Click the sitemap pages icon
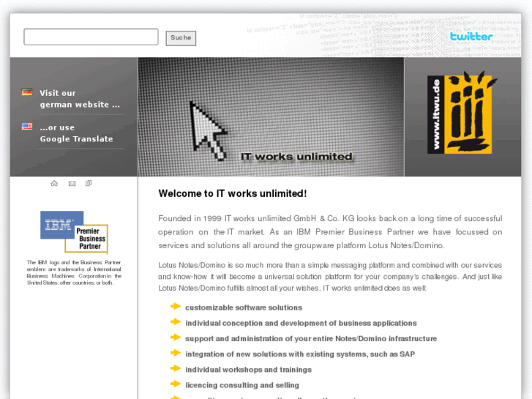Screen dimensions: 532x399 click(89, 183)
